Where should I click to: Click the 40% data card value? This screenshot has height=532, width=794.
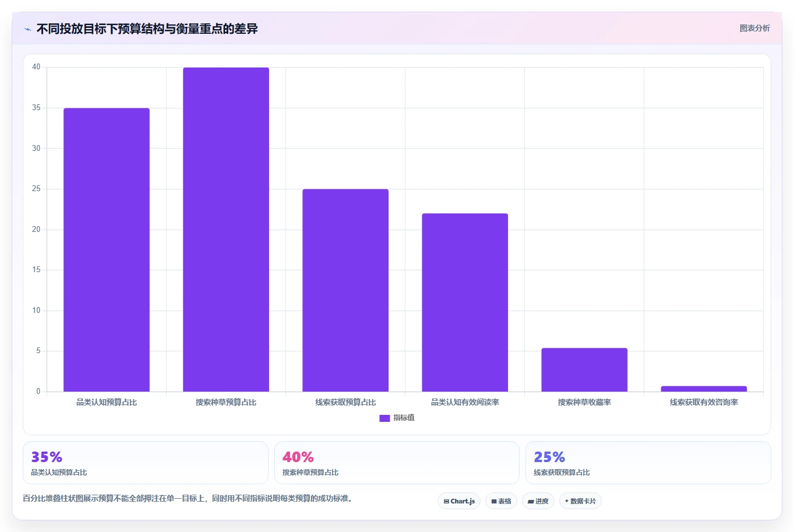tap(298, 457)
